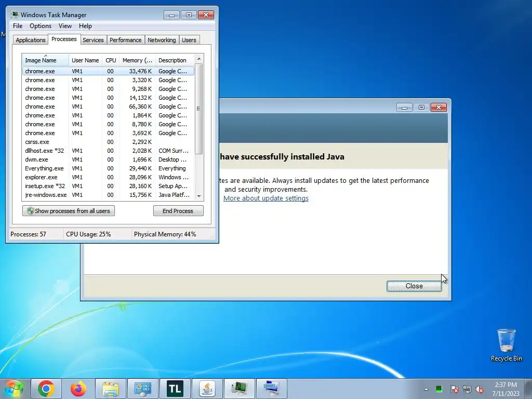Select the Processes tab
The height and width of the screenshot is (399, 532).
coord(64,39)
